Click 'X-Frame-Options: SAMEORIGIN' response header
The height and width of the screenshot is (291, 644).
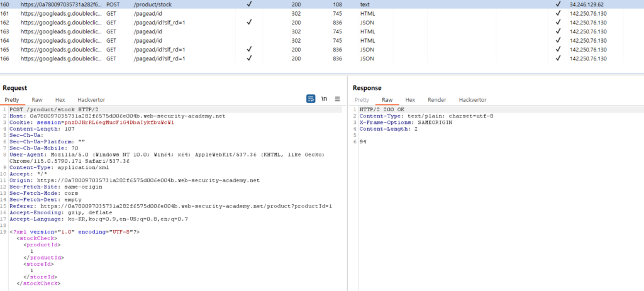pyautogui.click(x=406, y=123)
